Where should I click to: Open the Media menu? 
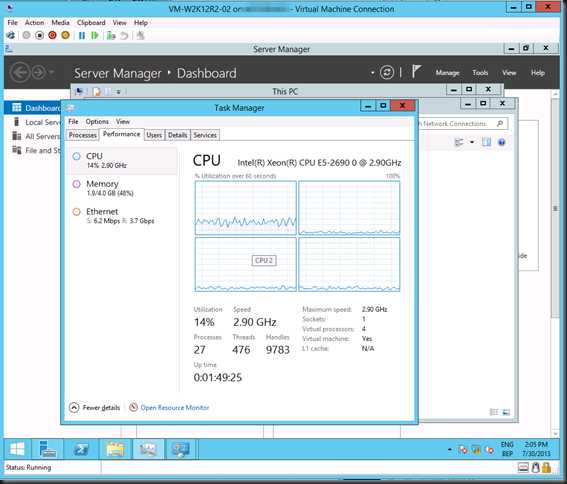(60, 23)
